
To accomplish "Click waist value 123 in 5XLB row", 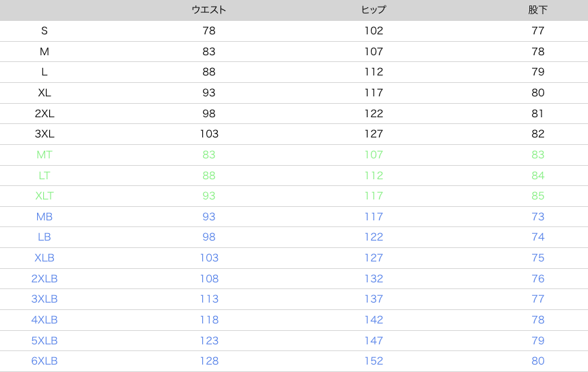I will [x=209, y=341].
